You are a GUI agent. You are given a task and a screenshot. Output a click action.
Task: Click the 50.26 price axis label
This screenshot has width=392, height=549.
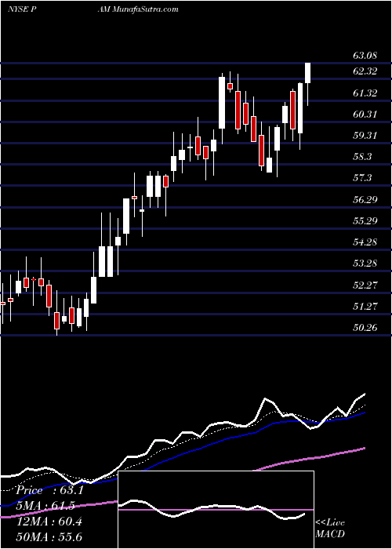[x=365, y=328]
